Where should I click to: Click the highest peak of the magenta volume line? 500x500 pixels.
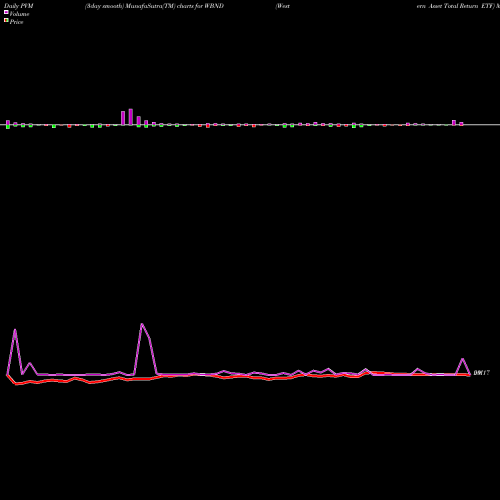coord(142,324)
